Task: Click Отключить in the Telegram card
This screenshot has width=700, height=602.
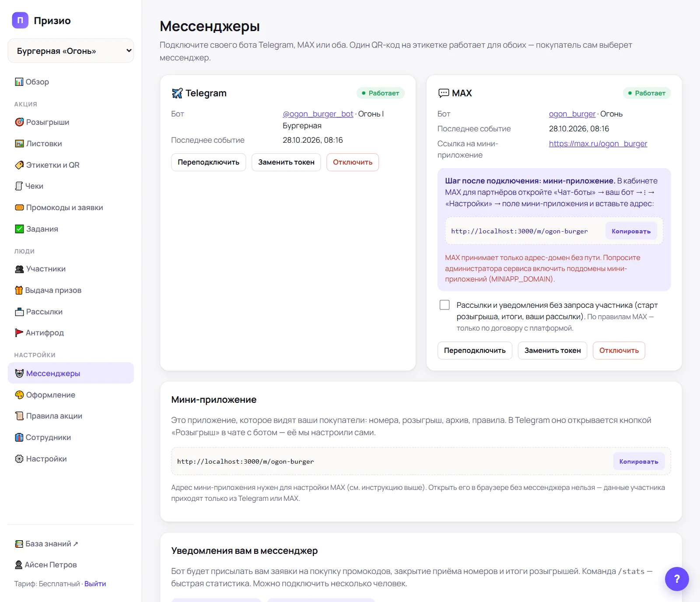Action: 353,162
